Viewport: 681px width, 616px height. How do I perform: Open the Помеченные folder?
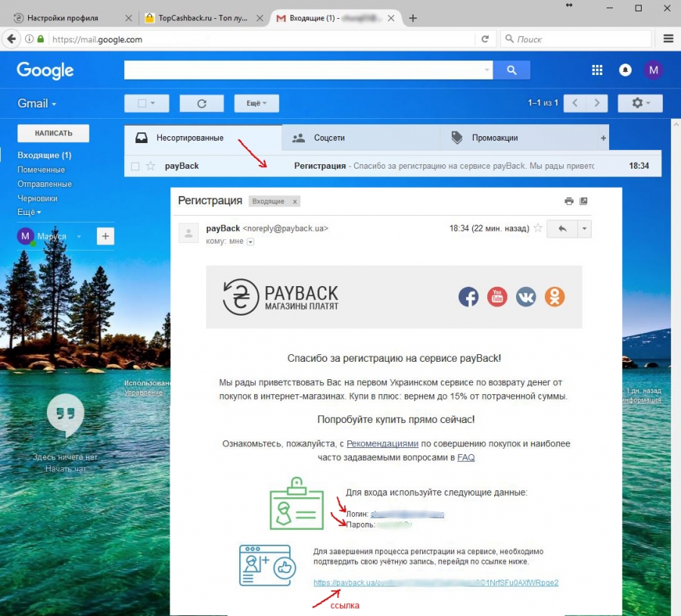(x=41, y=170)
